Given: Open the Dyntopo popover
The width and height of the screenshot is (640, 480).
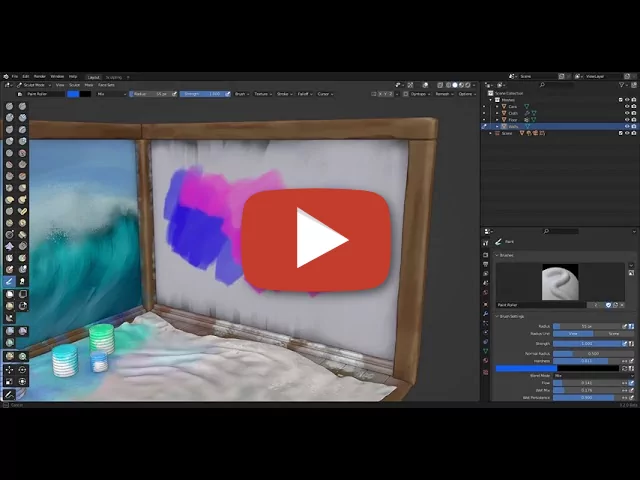Looking at the screenshot, I should pos(420,94).
